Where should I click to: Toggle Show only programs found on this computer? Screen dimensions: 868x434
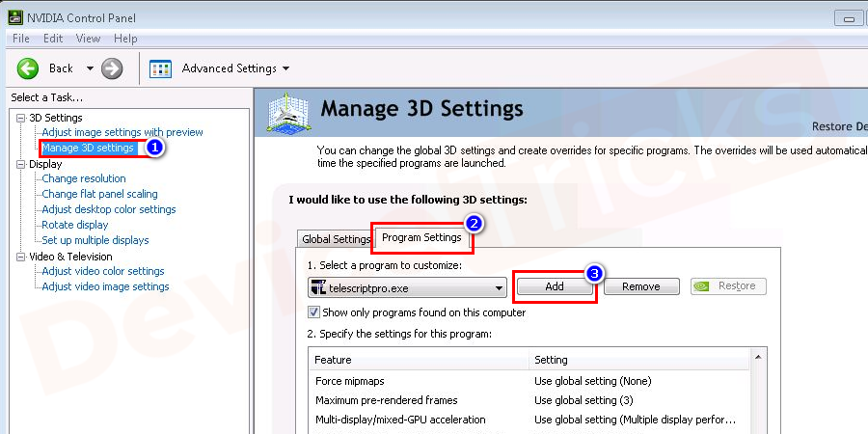314,312
